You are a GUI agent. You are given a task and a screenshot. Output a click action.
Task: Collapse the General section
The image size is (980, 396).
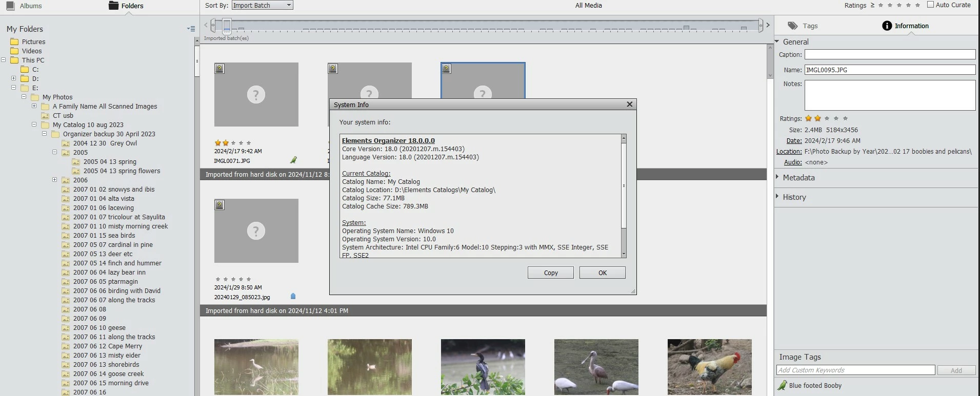(x=777, y=41)
